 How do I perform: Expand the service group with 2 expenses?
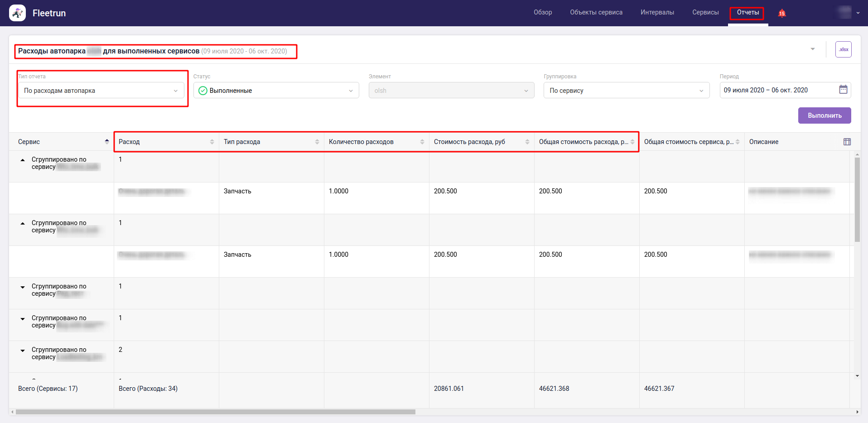pyautogui.click(x=23, y=351)
